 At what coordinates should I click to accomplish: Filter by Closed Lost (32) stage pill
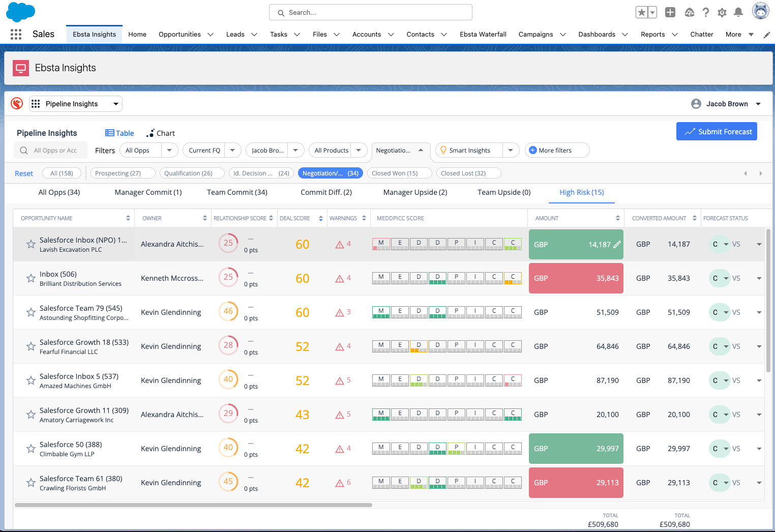click(468, 173)
